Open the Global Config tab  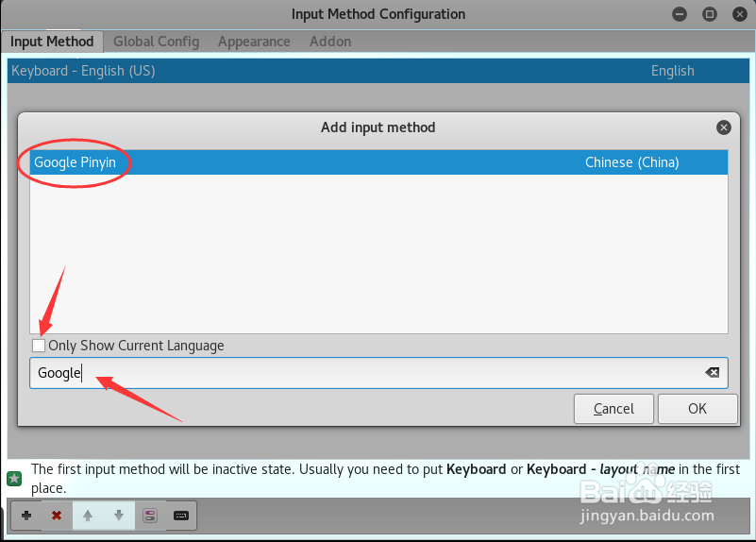pyautogui.click(x=157, y=42)
